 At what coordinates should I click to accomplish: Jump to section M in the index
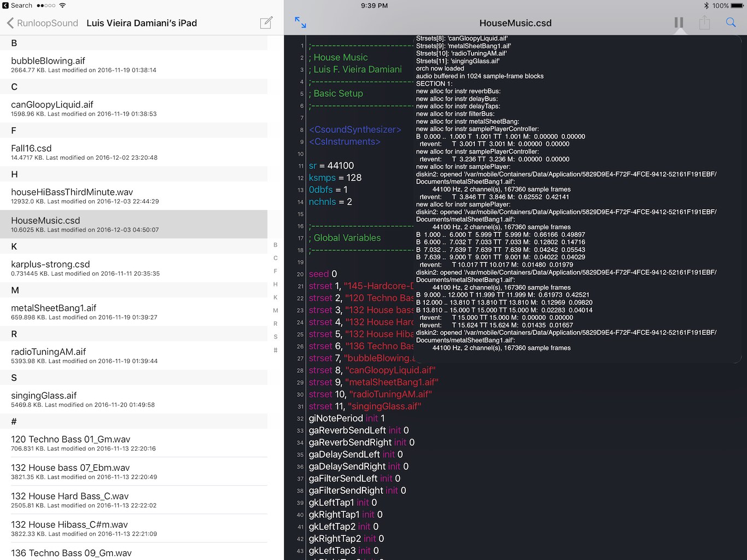[276, 311]
